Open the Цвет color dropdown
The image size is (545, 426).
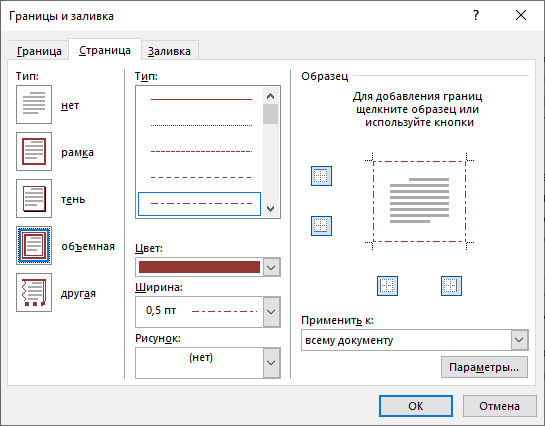click(271, 267)
